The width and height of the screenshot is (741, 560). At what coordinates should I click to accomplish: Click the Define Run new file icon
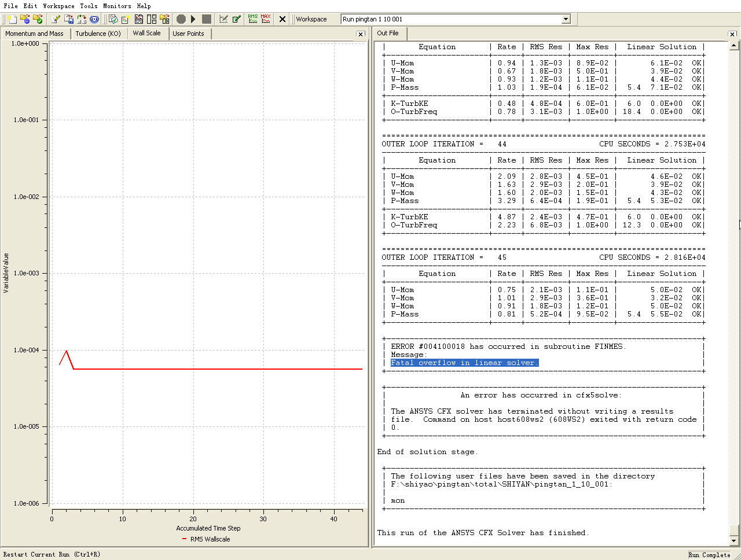tap(12, 19)
